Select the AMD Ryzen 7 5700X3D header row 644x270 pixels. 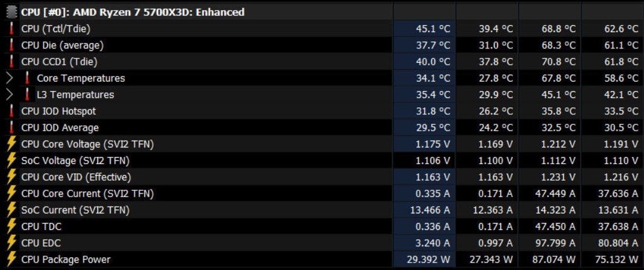click(x=322, y=12)
